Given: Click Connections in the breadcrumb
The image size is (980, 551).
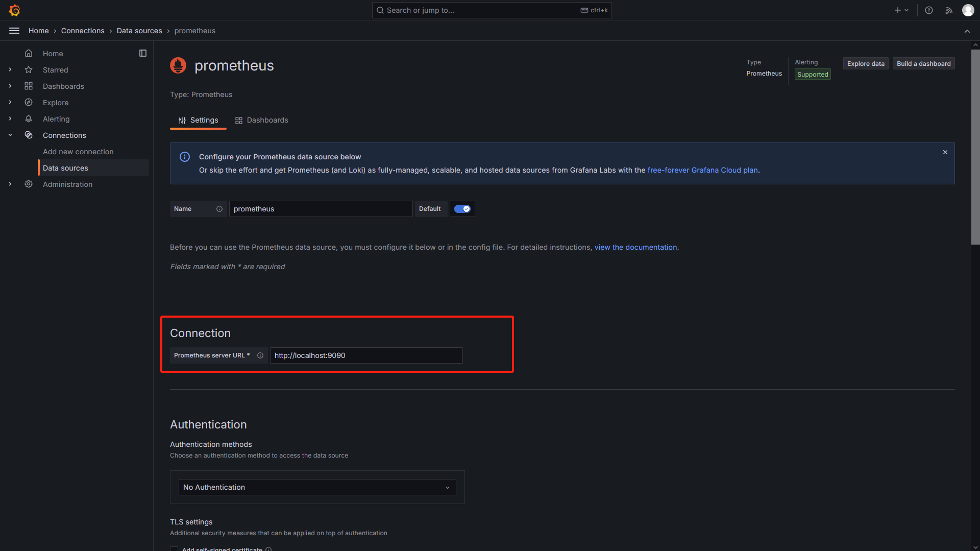Looking at the screenshot, I should click(83, 31).
